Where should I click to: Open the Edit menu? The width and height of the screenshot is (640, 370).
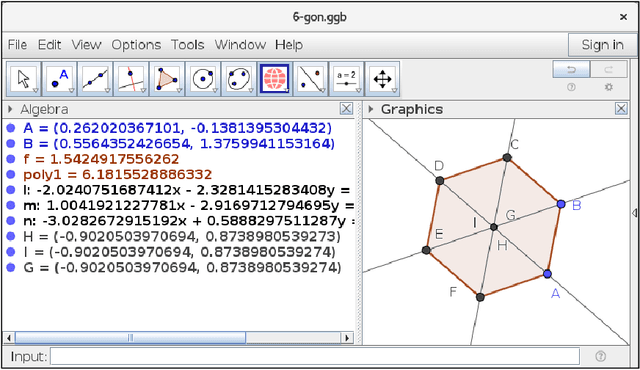click(49, 45)
